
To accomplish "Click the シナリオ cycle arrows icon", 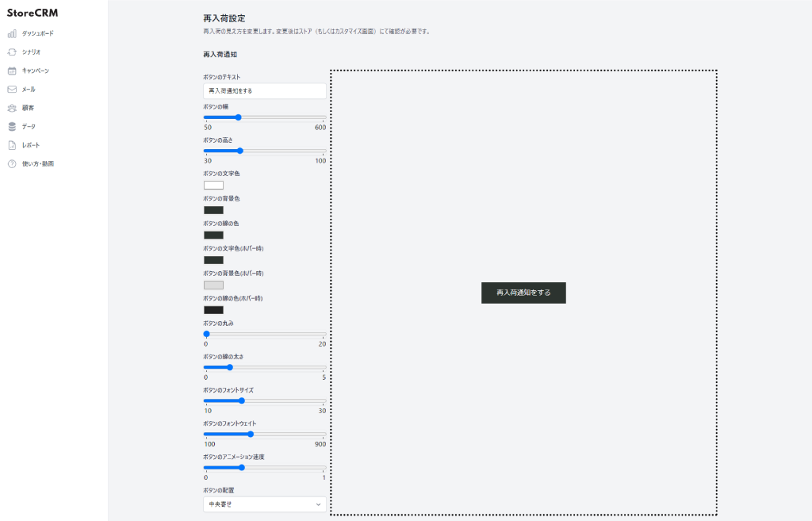I will click(12, 52).
